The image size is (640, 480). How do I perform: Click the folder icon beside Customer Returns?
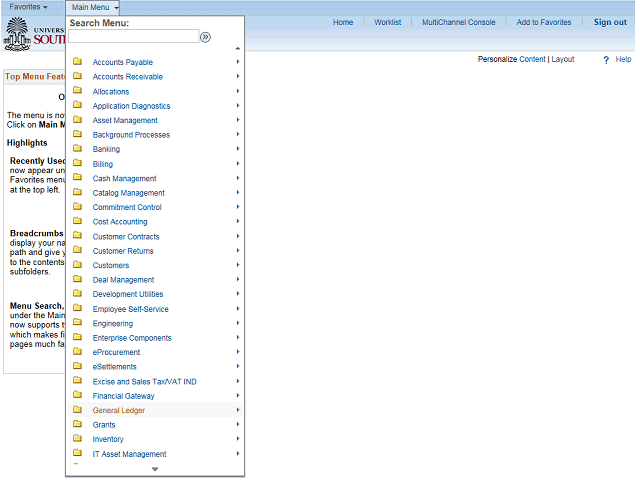click(x=78, y=250)
